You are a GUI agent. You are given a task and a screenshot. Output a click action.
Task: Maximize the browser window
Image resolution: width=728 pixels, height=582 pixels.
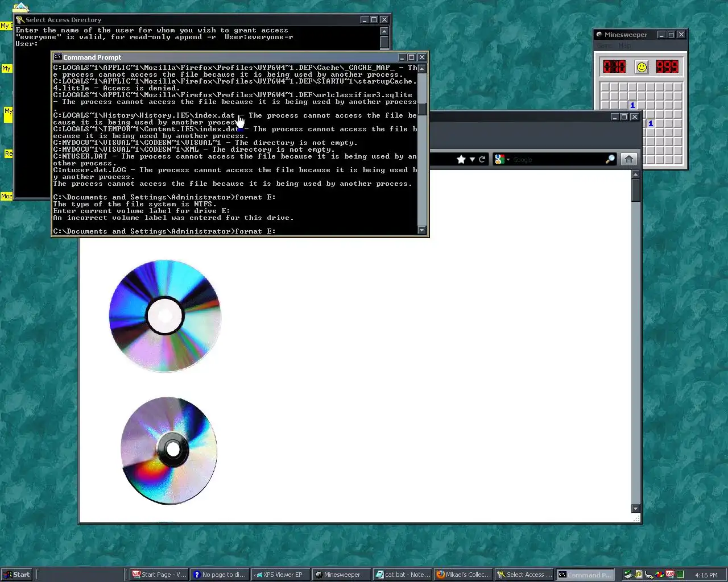coord(624,117)
